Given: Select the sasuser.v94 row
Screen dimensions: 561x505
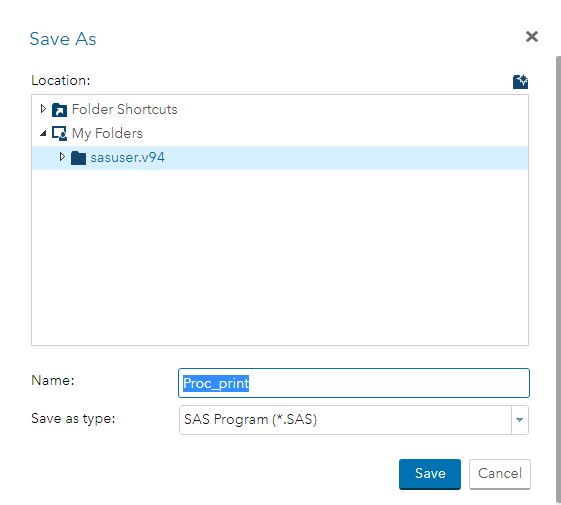Looking at the screenshot, I should [x=280, y=158].
